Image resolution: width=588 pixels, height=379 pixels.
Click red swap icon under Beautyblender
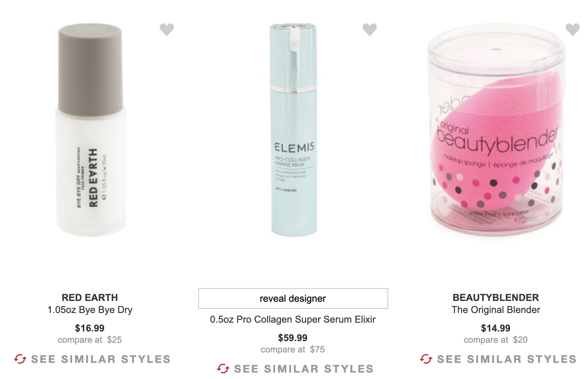pos(426,359)
